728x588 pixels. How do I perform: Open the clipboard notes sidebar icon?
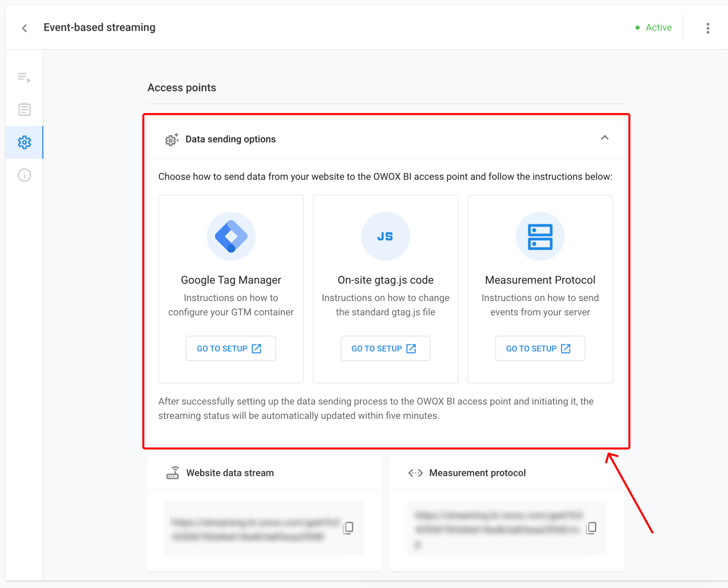click(25, 109)
